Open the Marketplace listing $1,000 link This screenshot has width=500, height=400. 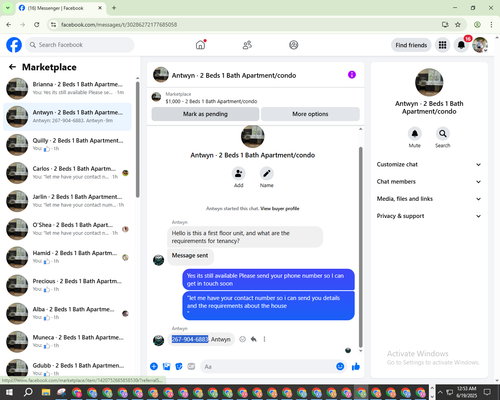point(211,101)
